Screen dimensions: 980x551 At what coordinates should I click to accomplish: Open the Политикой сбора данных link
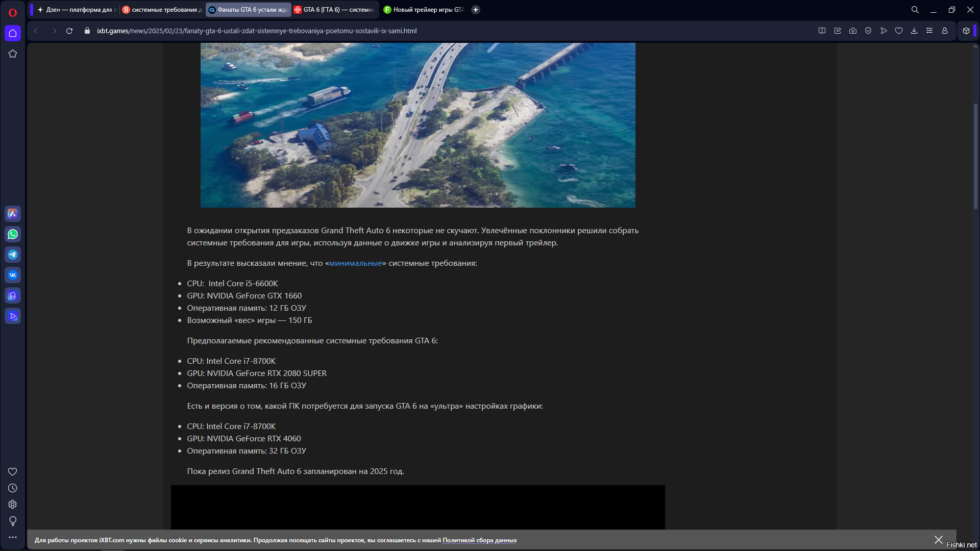click(480, 540)
